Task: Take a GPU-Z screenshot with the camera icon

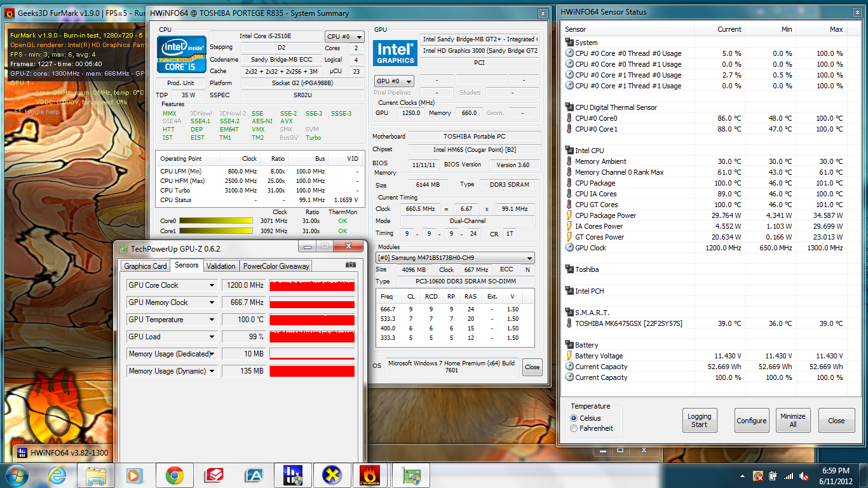Action: tap(350, 265)
